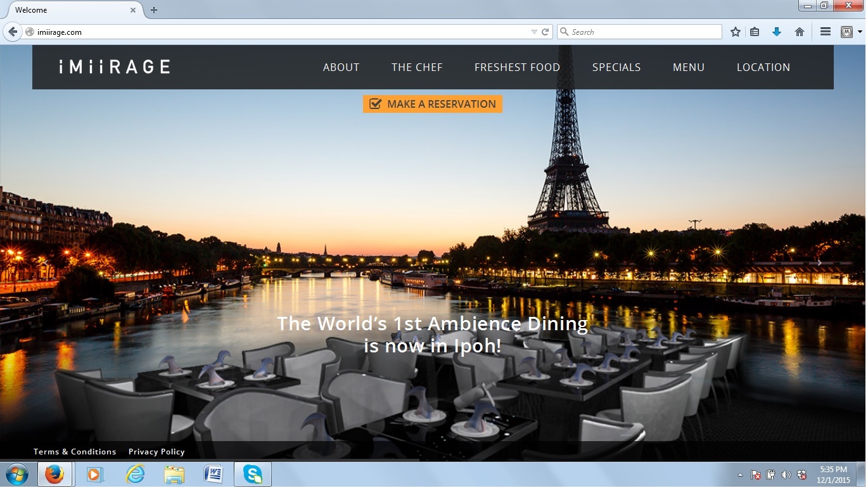This screenshot has width=868, height=488.
Task: Open the McAfee toolbar dropdown arrow
Action: pos(860,32)
